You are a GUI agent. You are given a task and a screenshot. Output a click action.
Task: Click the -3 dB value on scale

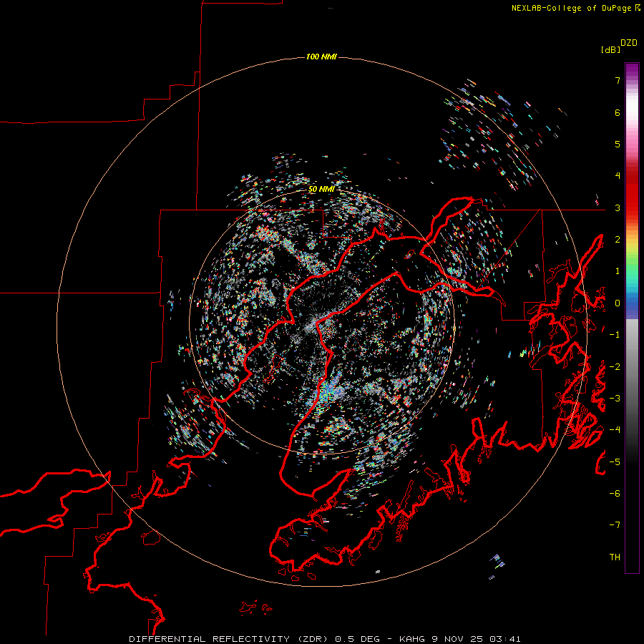615,399
